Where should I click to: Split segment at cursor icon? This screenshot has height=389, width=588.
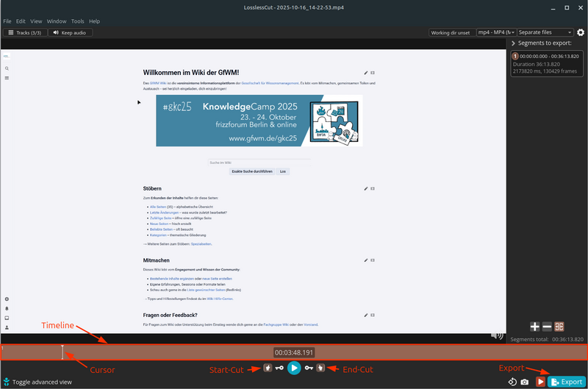[x=559, y=326]
